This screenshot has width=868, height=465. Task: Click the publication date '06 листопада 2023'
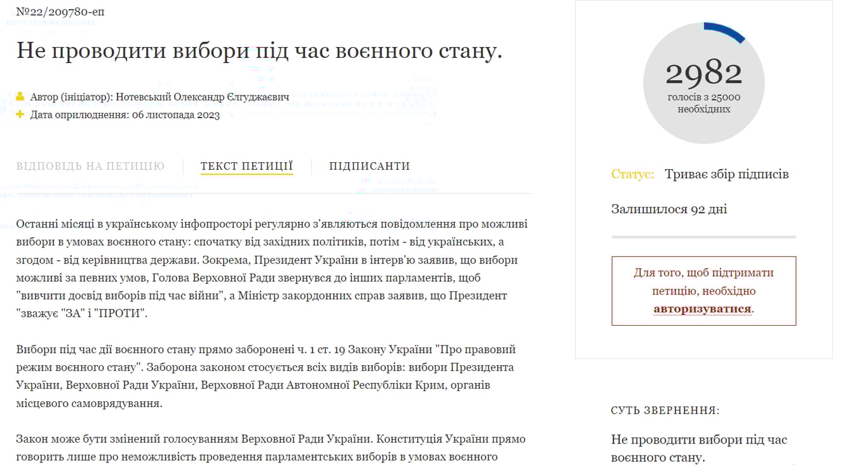coord(175,115)
